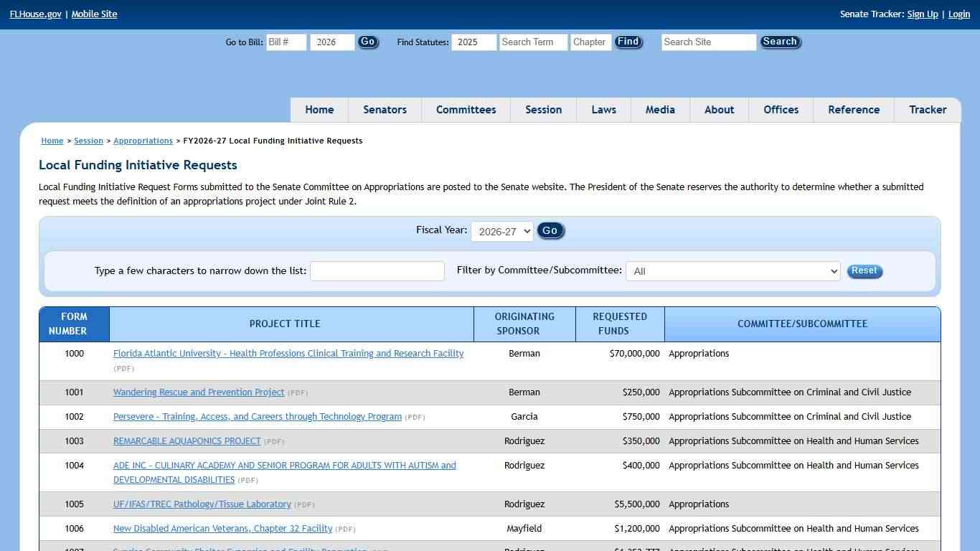Visit FLHouse.gov via the header link
Viewport: 980px width, 551px height.
34,14
